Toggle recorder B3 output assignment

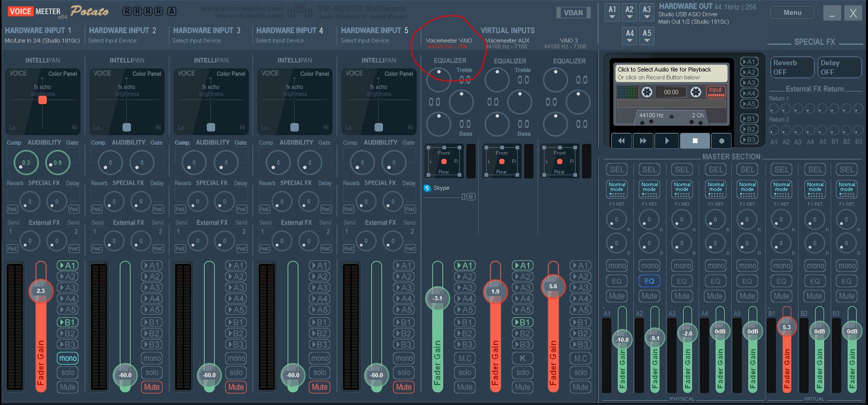point(749,139)
